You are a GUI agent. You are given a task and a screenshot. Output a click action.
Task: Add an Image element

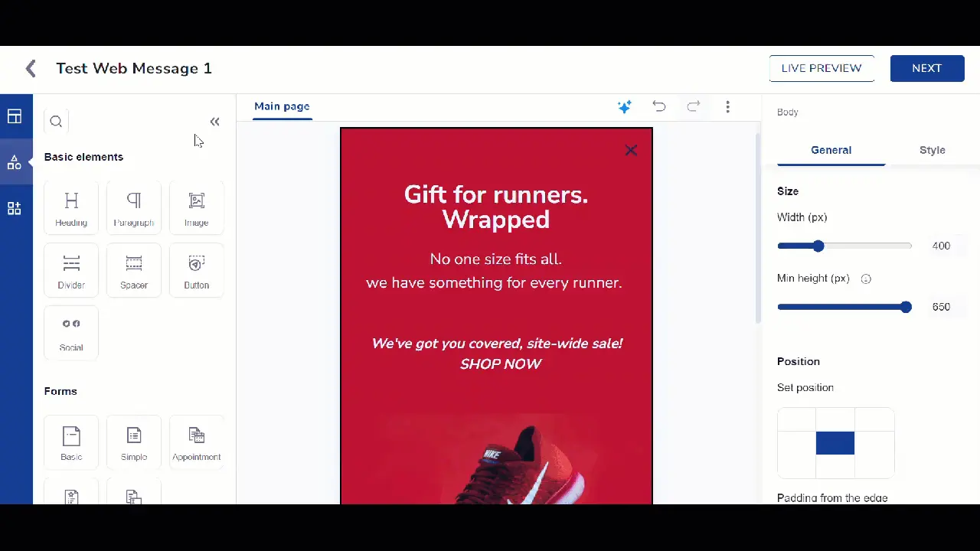point(197,208)
